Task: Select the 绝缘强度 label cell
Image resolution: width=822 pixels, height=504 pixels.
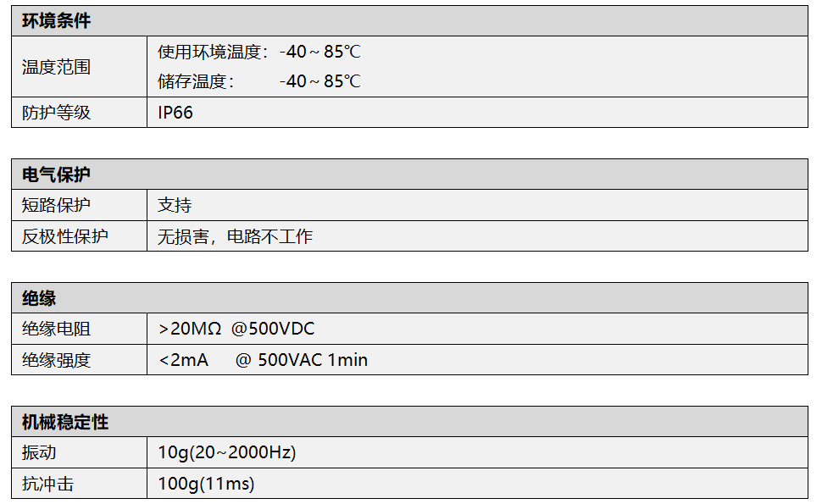Action: point(56,360)
